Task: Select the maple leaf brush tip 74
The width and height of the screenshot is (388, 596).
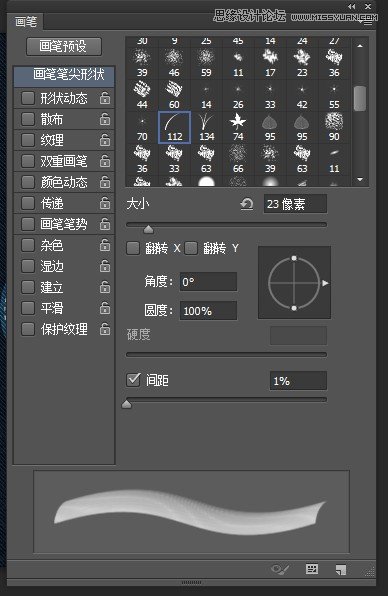Action: [238, 127]
